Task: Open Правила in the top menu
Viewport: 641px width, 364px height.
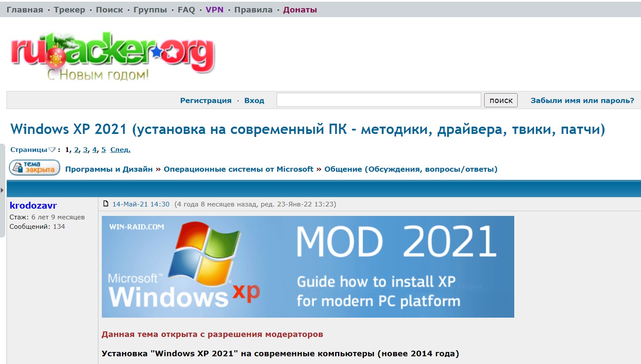Action: pos(253,10)
